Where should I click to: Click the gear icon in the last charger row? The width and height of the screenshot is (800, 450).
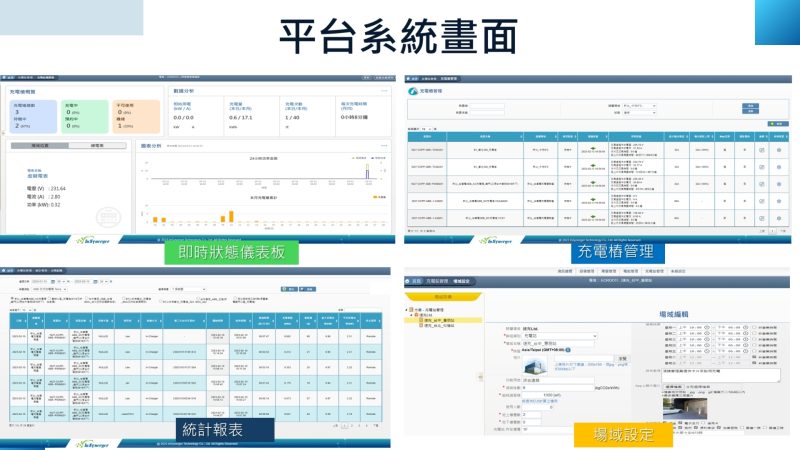[x=780, y=218]
